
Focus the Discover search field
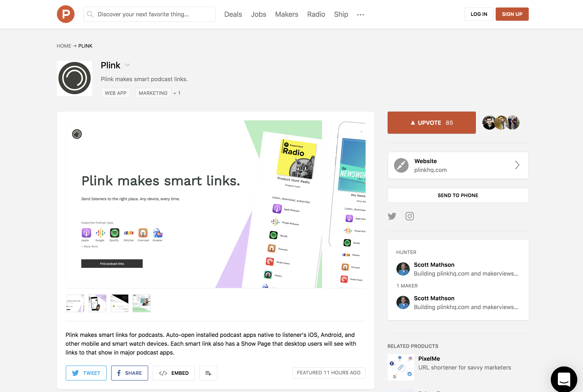[149, 14]
